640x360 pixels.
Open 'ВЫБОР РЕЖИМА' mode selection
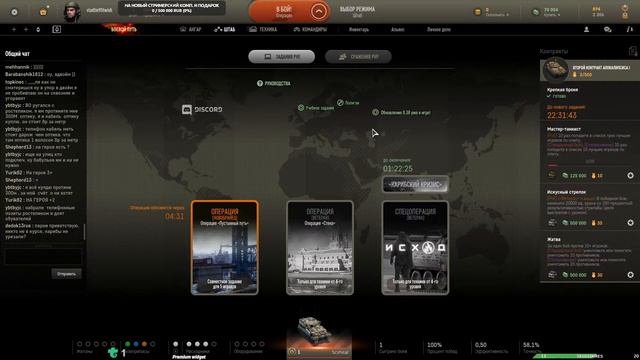[357, 11]
